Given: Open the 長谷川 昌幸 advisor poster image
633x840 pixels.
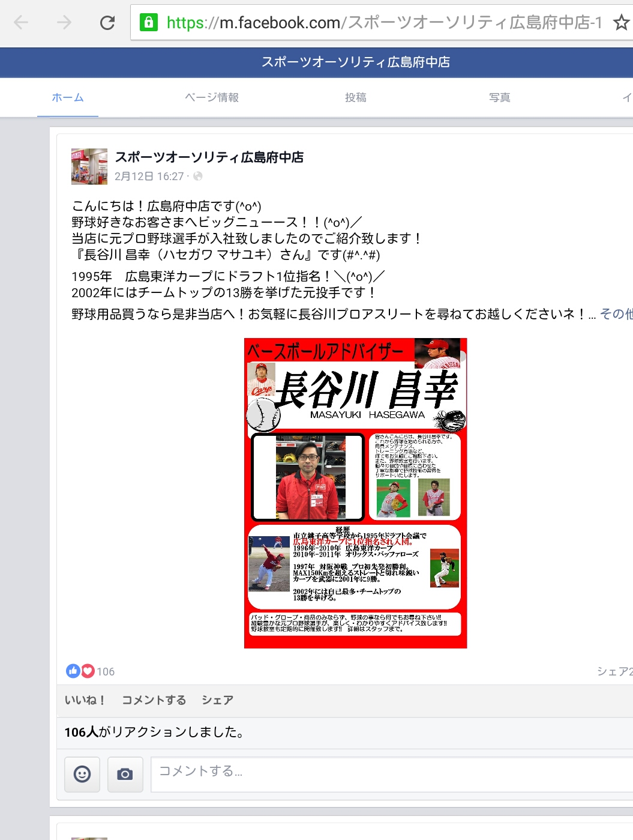Looking at the screenshot, I should 356,493.
